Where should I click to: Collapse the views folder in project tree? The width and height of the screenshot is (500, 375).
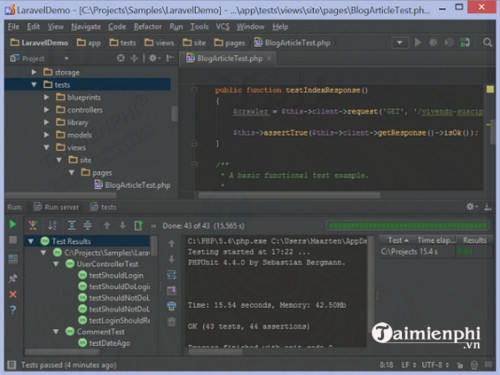click(x=46, y=147)
